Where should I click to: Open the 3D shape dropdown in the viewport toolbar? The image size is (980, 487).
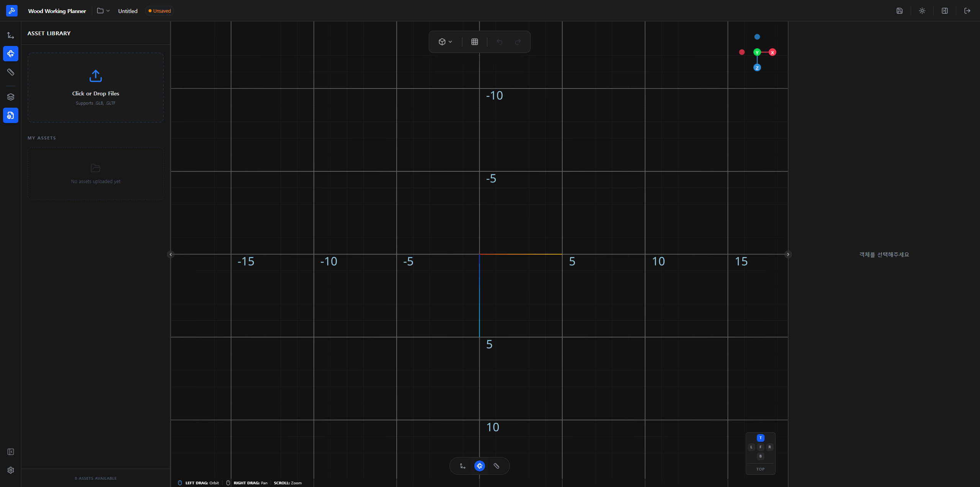point(444,41)
